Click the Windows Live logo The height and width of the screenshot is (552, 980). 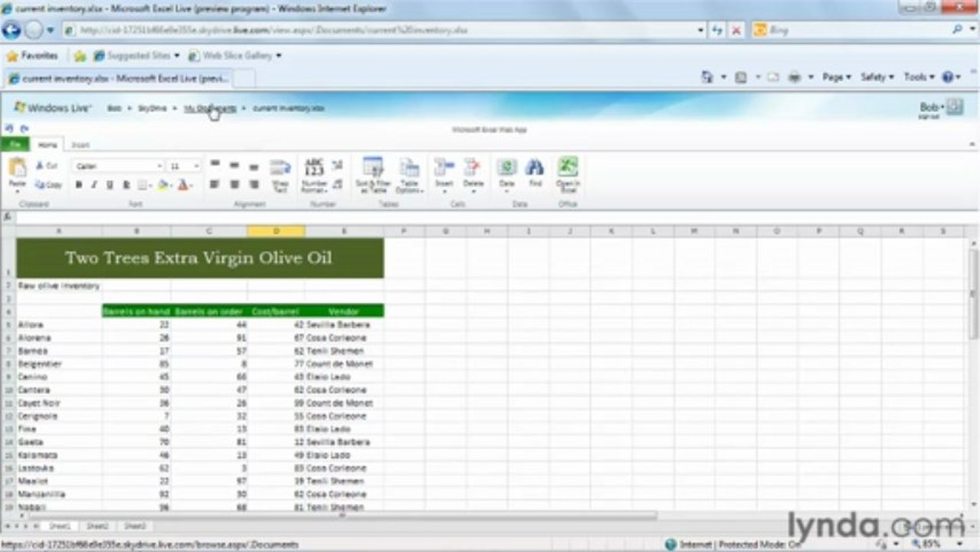point(53,108)
